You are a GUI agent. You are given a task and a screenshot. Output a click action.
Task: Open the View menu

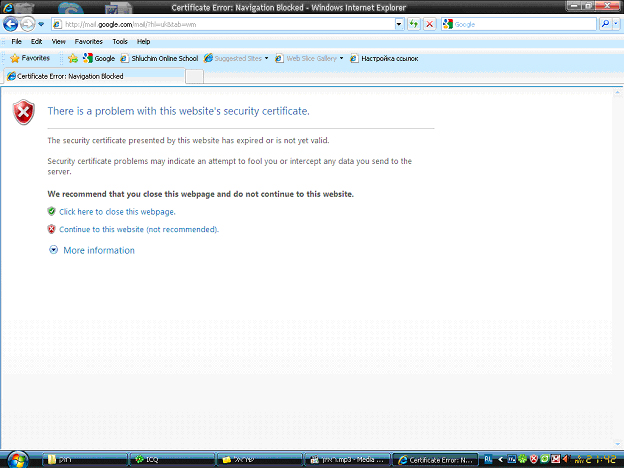pos(58,41)
